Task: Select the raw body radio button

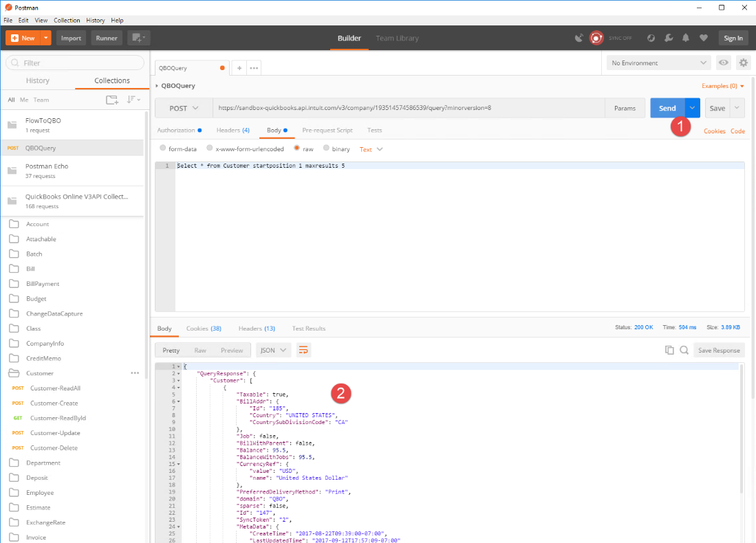Action: click(x=296, y=148)
